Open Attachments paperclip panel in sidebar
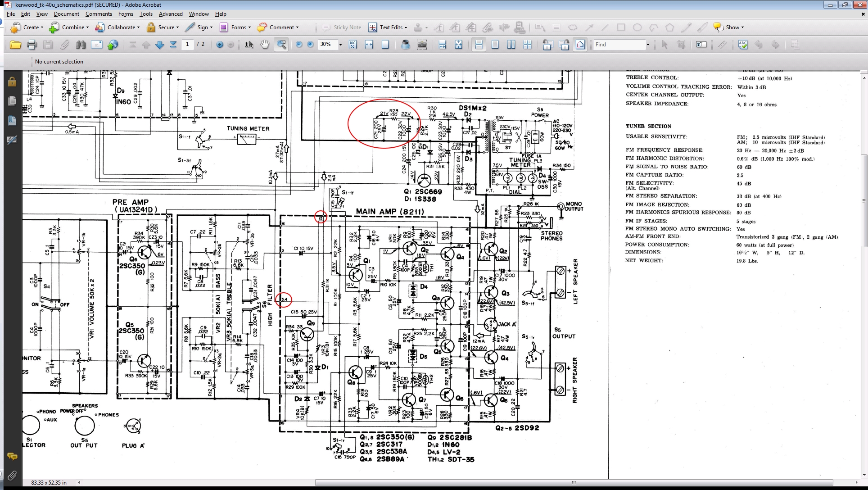This screenshot has width=868, height=490. click(x=12, y=475)
